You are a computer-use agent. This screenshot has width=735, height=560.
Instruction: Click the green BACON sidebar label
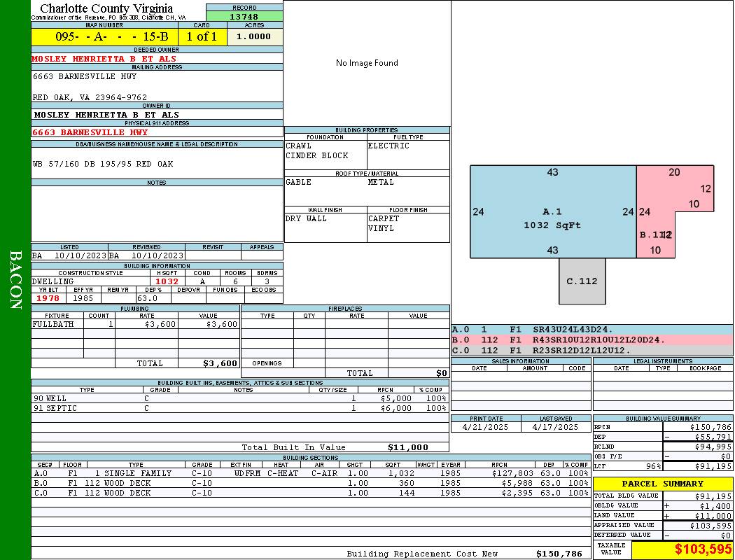pyautogui.click(x=15, y=280)
